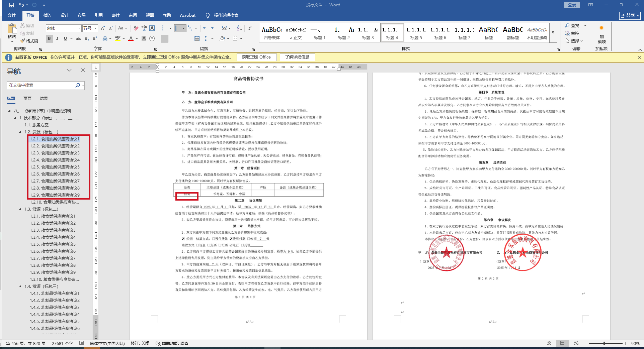Apply the yellow text highlight color

[117, 38]
